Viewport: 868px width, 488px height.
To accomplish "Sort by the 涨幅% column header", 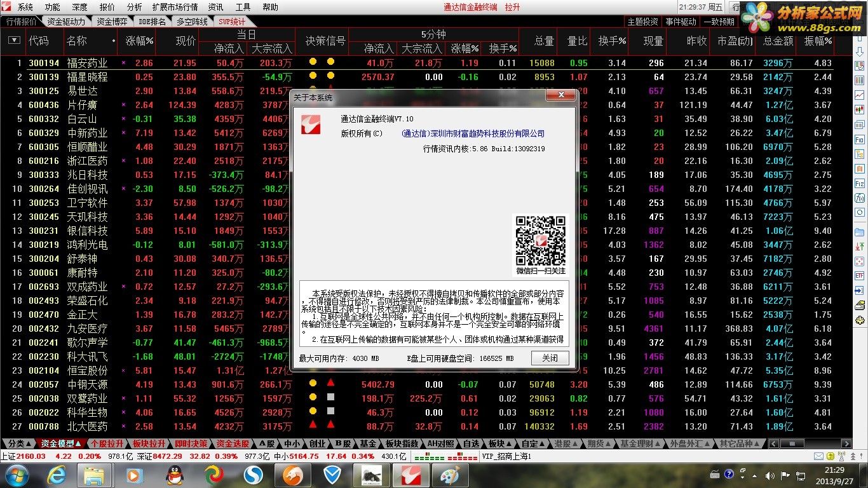I will pyautogui.click(x=139, y=41).
